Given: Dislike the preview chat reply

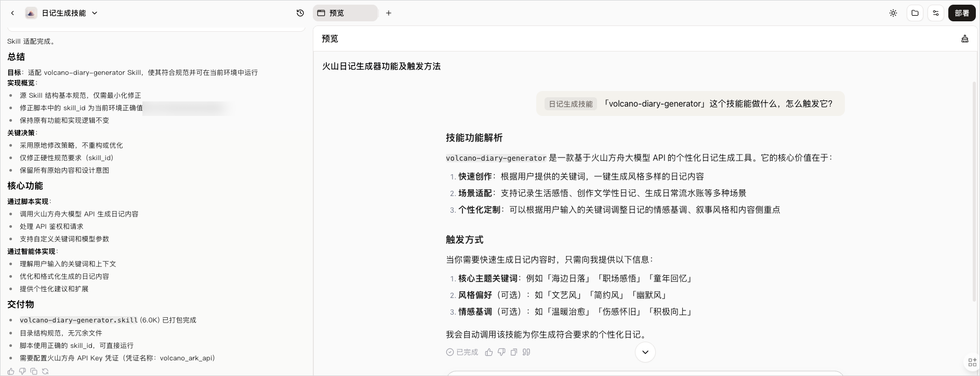Looking at the screenshot, I should click(501, 352).
